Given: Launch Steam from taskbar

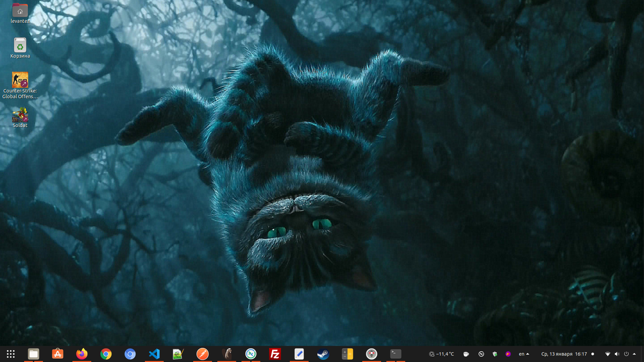Looking at the screenshot, I should (323, 354).
